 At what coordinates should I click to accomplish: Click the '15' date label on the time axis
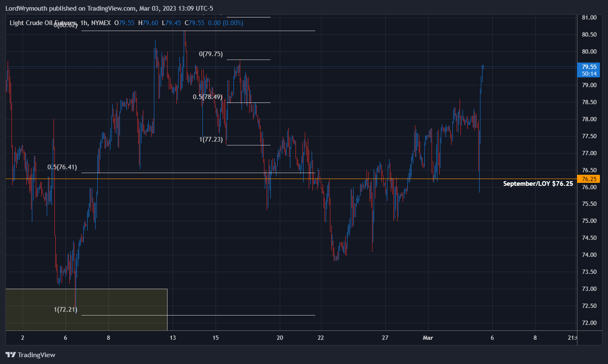[x=216, y=338]
